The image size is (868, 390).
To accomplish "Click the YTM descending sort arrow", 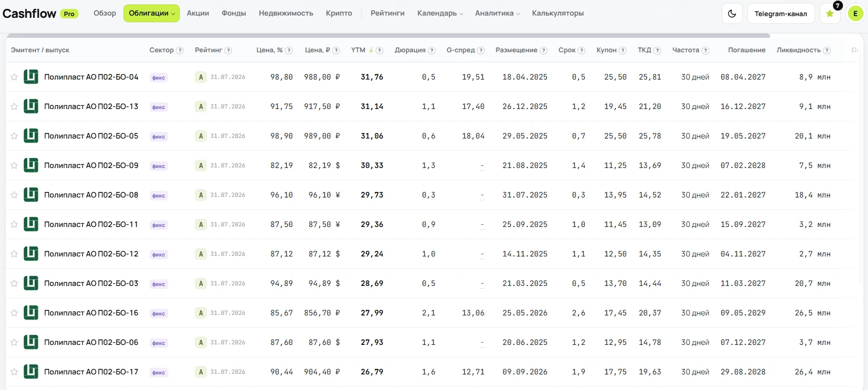I will (371, 50).
